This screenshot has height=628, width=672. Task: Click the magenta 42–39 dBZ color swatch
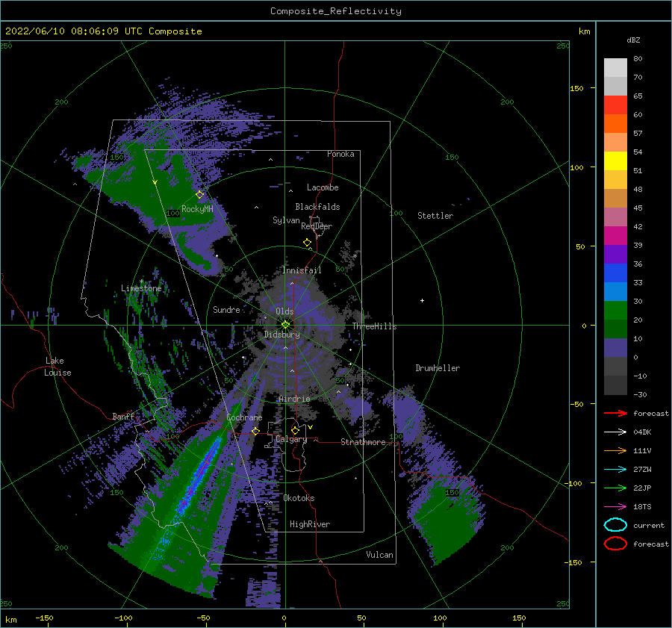click(615, 236)
